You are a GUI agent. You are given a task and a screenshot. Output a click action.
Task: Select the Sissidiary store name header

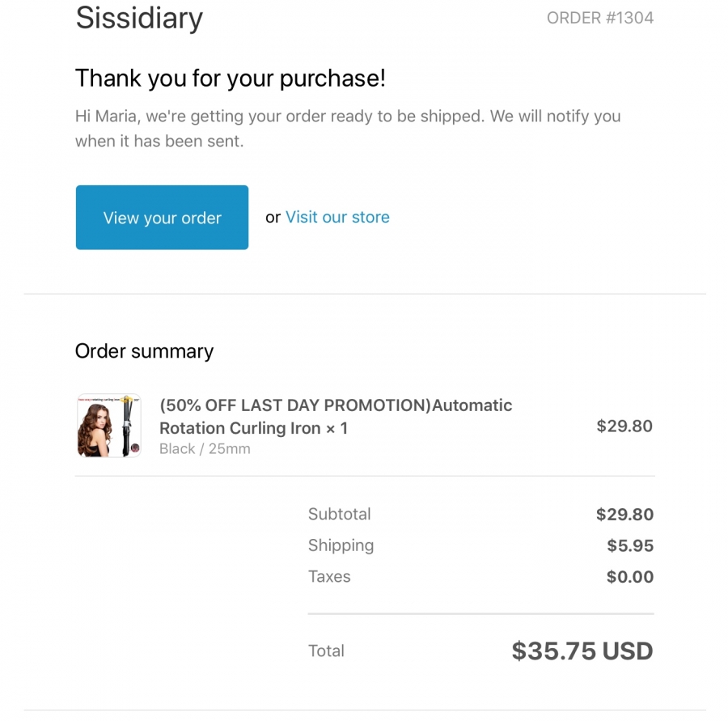(139, 19)
